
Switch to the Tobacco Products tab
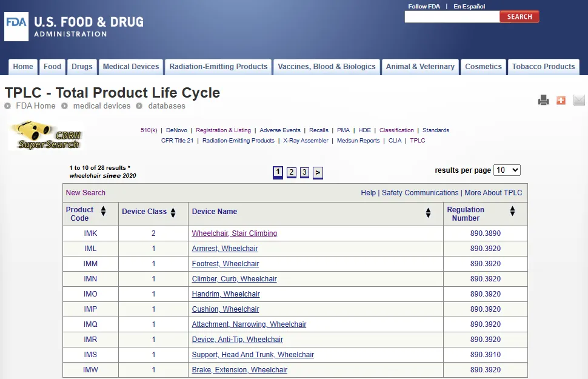pyautogui.click(x=543, y=67)
